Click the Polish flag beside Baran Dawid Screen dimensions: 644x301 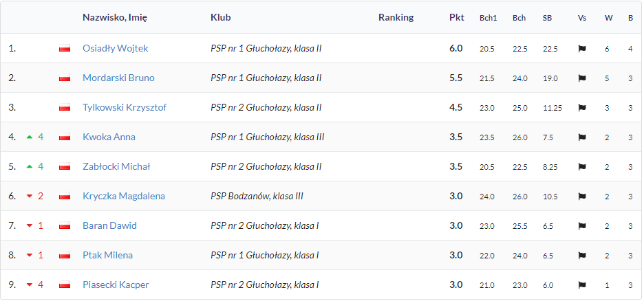65,226
